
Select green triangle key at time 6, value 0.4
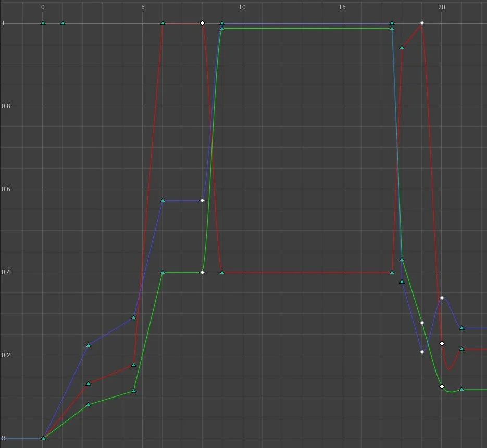tap(163, 272)
